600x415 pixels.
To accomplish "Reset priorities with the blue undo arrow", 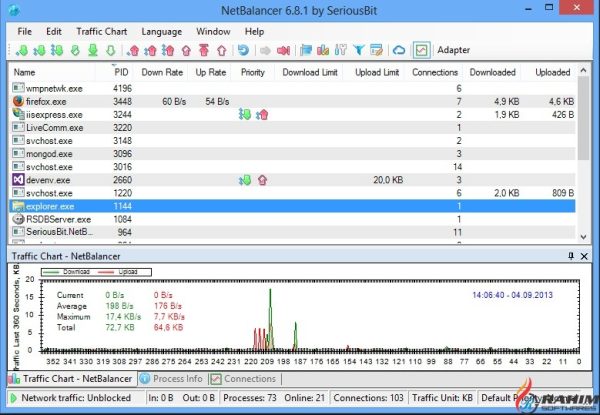I will pyautogui.click(x=243, y=50).
